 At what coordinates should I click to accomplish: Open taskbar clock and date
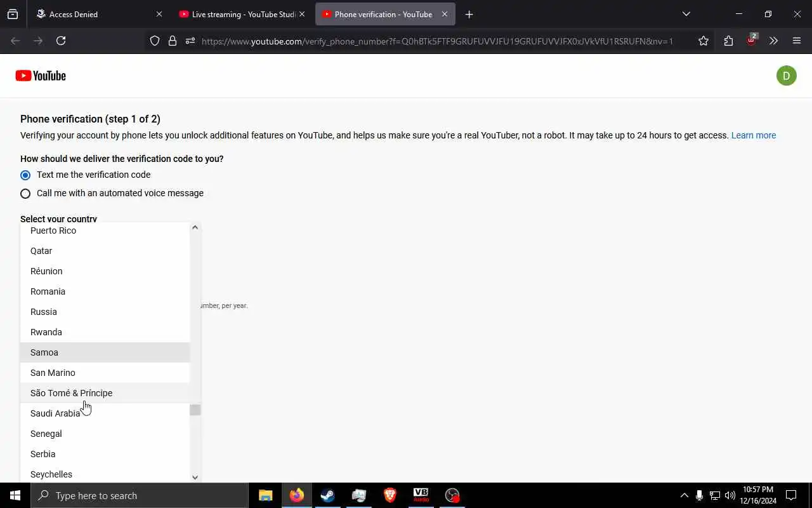(x=757, y=495)
